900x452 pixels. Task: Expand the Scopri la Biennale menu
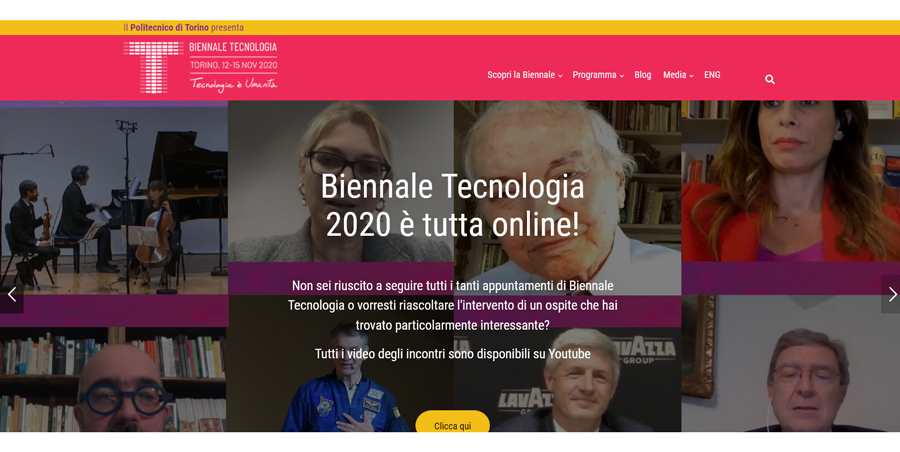coord(525,75)
